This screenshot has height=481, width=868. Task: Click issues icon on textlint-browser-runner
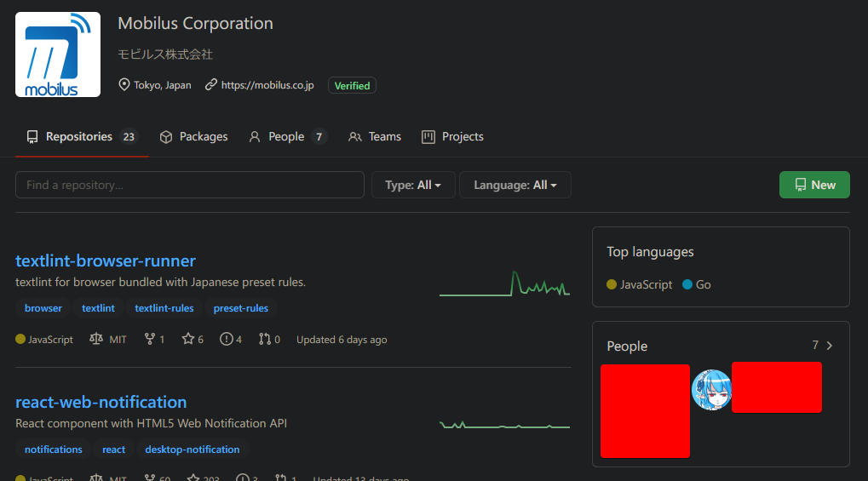pyautogui.click(x=227, y=340)
